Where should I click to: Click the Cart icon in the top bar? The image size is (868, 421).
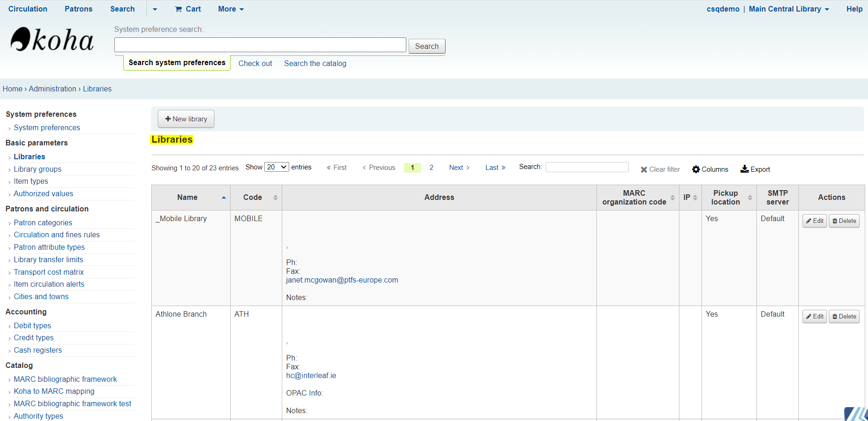point(178,9)
